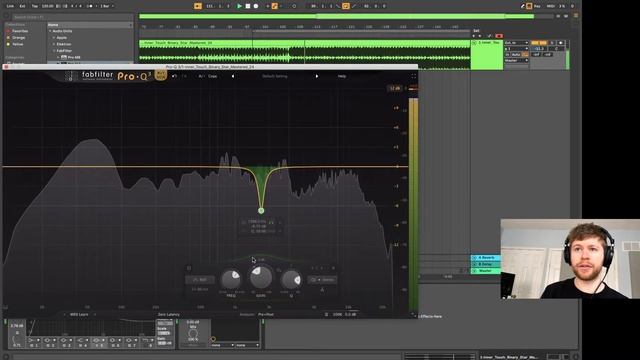Toggle Draw Mode pencil in top bar
Screen dimensions: 640x360
point(522,6)
